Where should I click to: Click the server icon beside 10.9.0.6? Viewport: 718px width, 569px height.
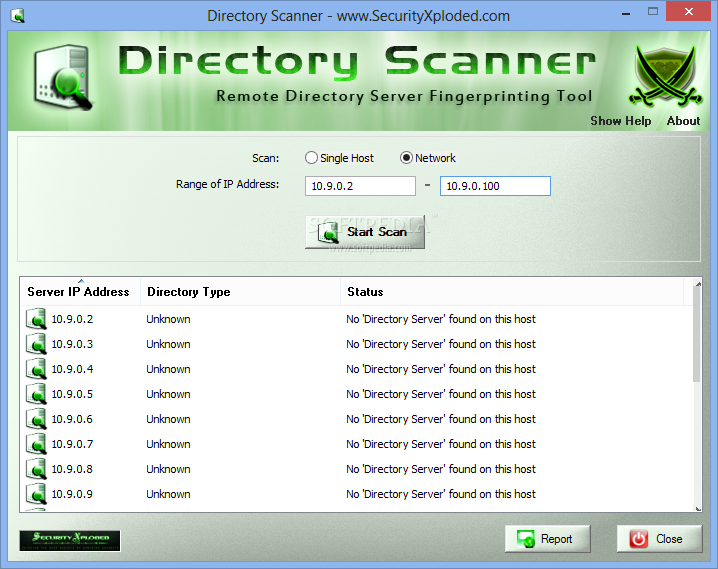tap(36, 419)
